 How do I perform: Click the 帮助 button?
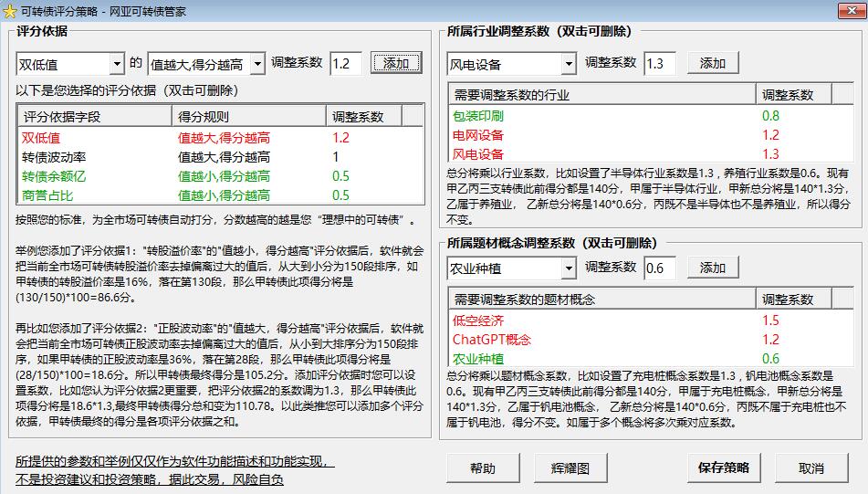tap(483, 468)
